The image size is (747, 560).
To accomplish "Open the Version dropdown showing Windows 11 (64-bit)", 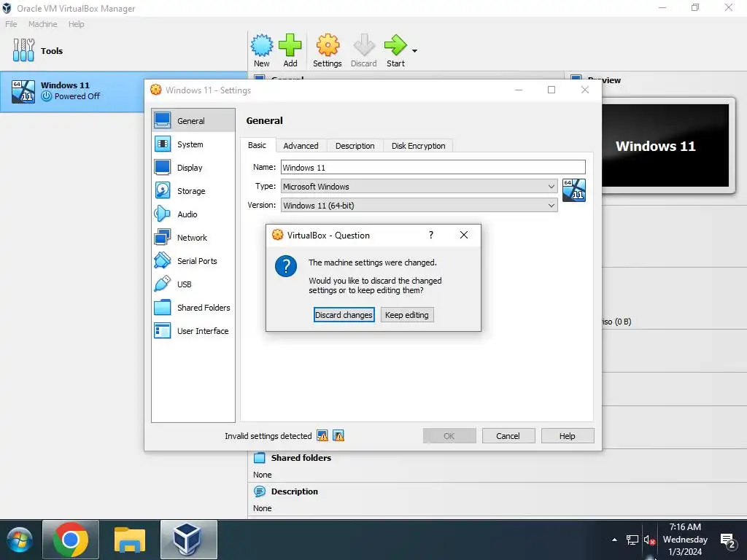I will point(419,205).
